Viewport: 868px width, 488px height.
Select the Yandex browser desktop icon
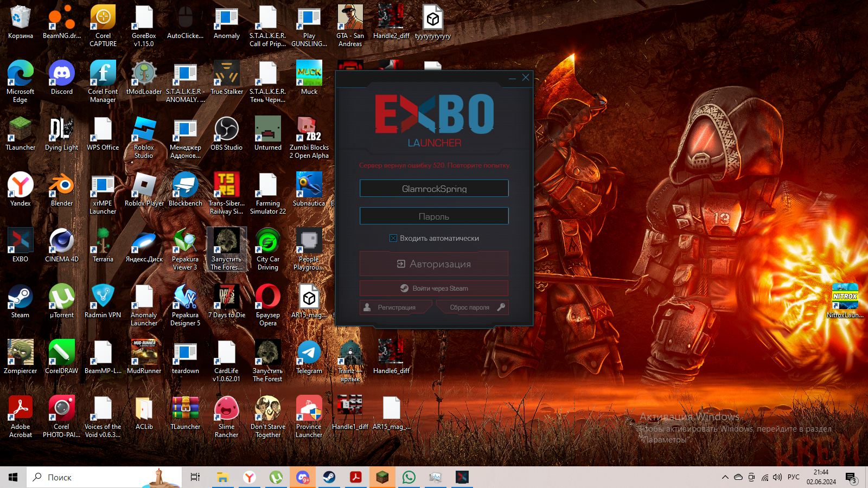(21, 190)
